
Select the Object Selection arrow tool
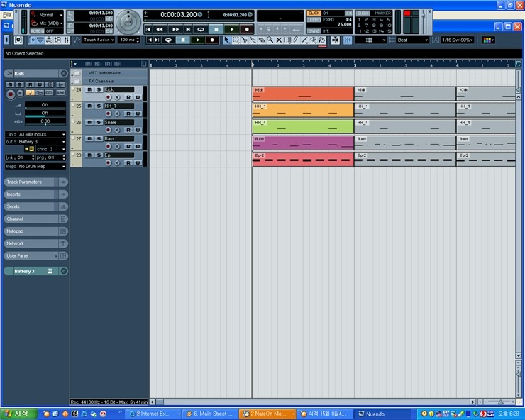tap(227, 40)
